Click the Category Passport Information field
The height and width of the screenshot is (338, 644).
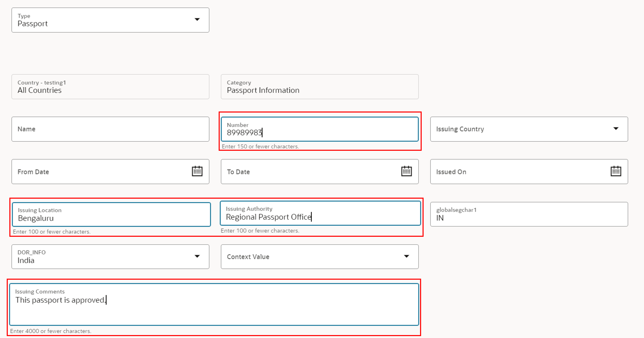pyautogui.click(x=319, y=87)
